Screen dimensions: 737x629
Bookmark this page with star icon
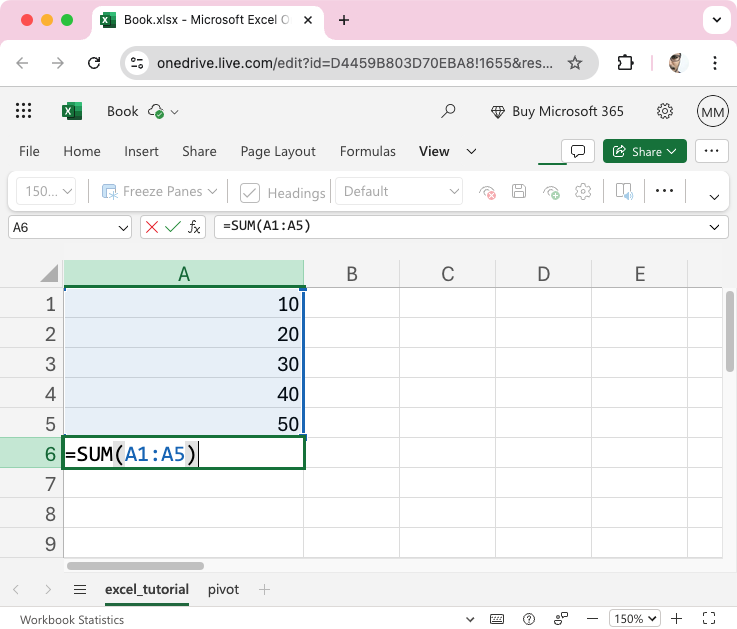click(x=575, y=63)
